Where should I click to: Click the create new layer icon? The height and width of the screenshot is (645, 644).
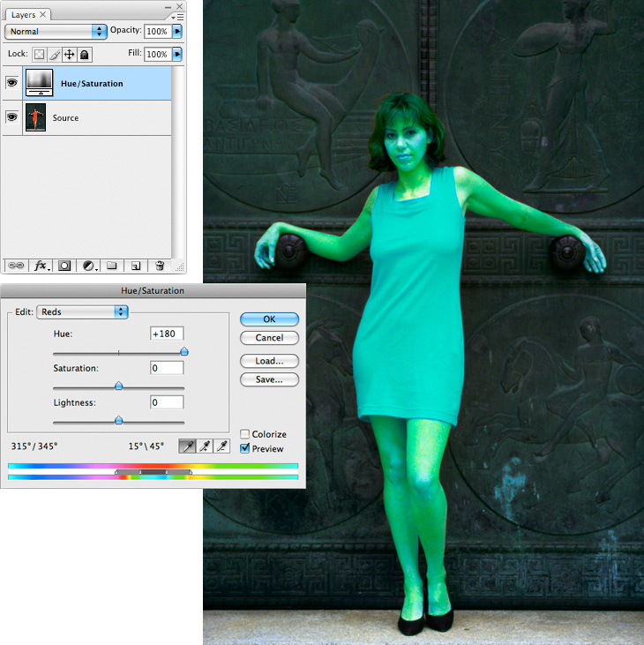coord(135,265)
